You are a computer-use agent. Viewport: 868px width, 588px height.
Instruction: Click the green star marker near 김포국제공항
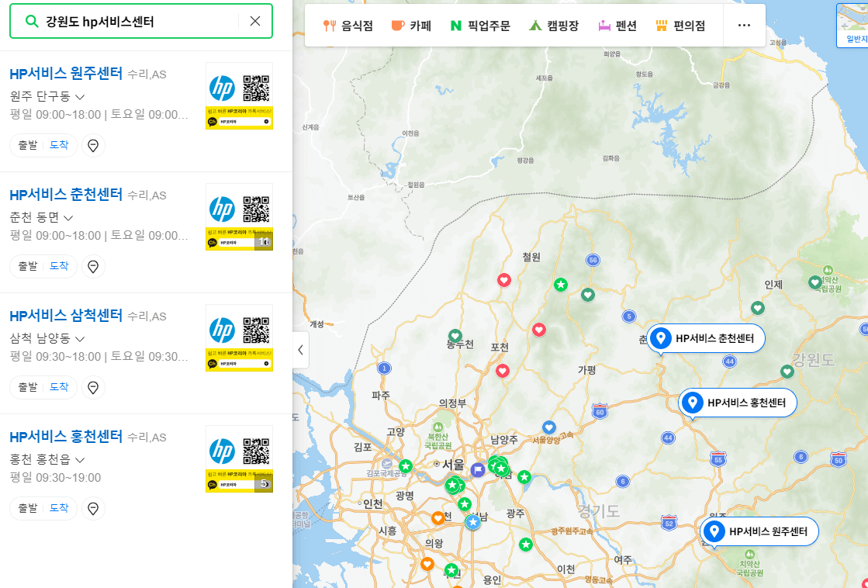pyautogui.click(x=406, y=466)
